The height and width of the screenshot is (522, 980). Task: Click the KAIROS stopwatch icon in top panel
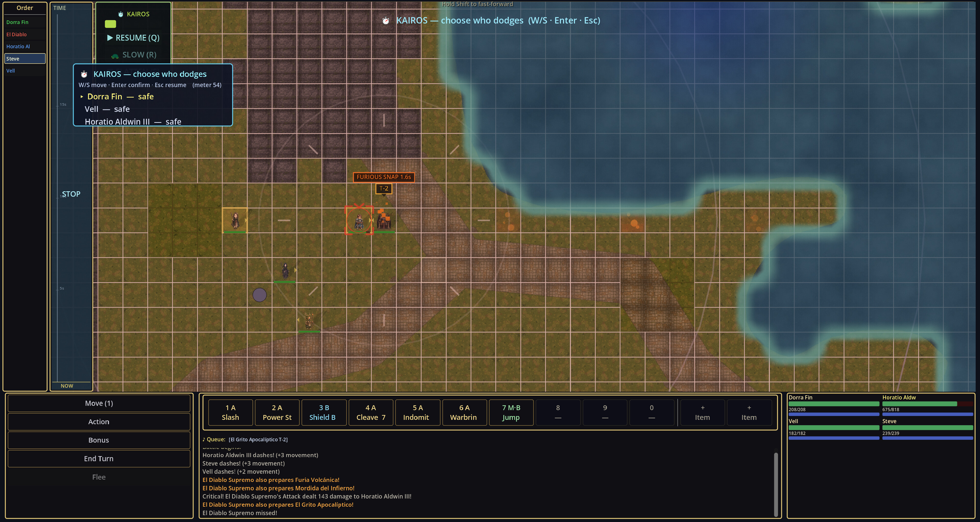point(121,14)
